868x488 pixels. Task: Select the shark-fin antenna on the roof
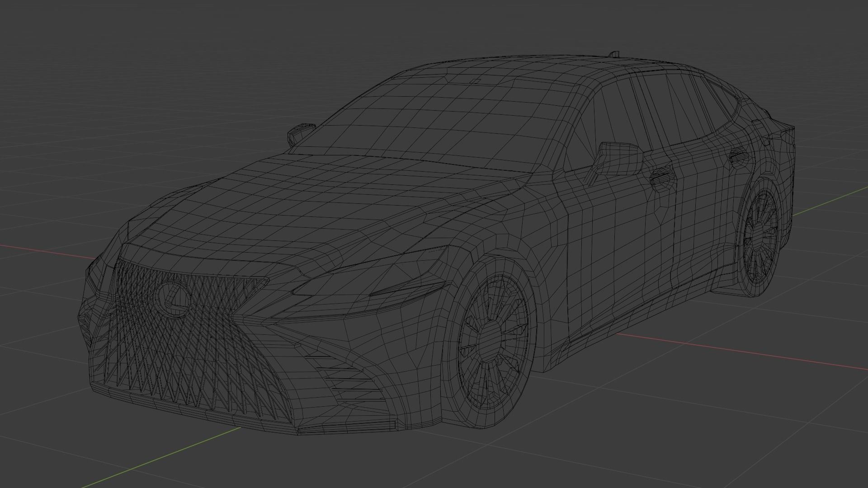(x=613, y=54)
